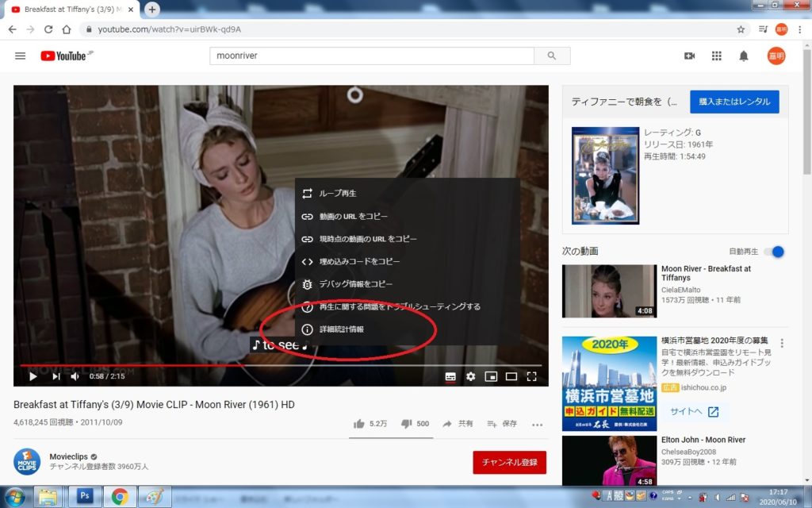
Task: Enter fullscreen mode in the player
Action: tap(532, 376)
